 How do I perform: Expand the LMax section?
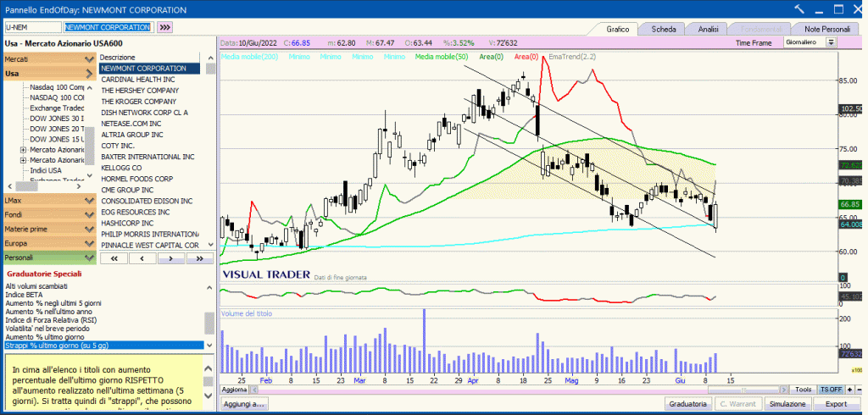click(x=48, y=200)
